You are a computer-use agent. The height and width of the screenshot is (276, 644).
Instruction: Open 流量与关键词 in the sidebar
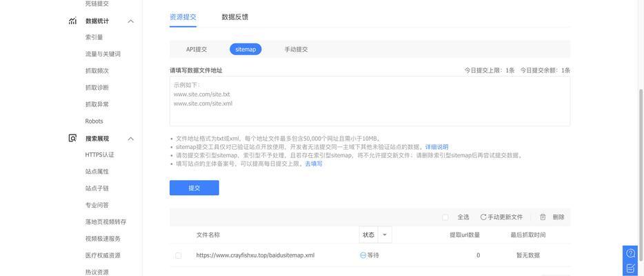[x=103, y=54]
